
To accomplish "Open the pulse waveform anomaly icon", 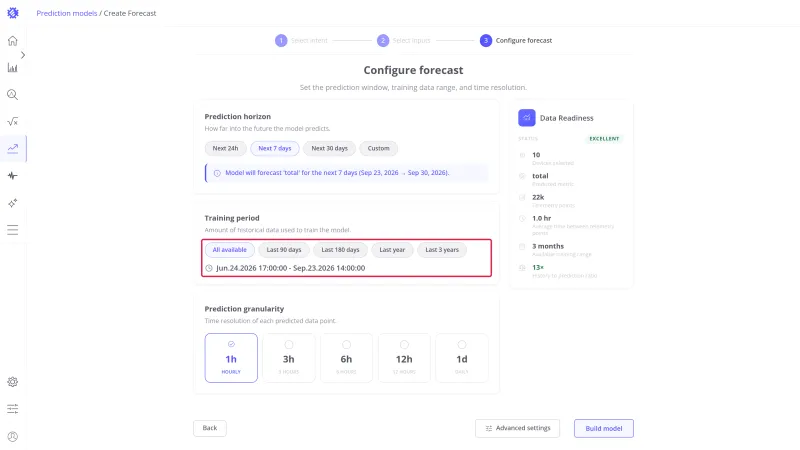I will point(13,176).
